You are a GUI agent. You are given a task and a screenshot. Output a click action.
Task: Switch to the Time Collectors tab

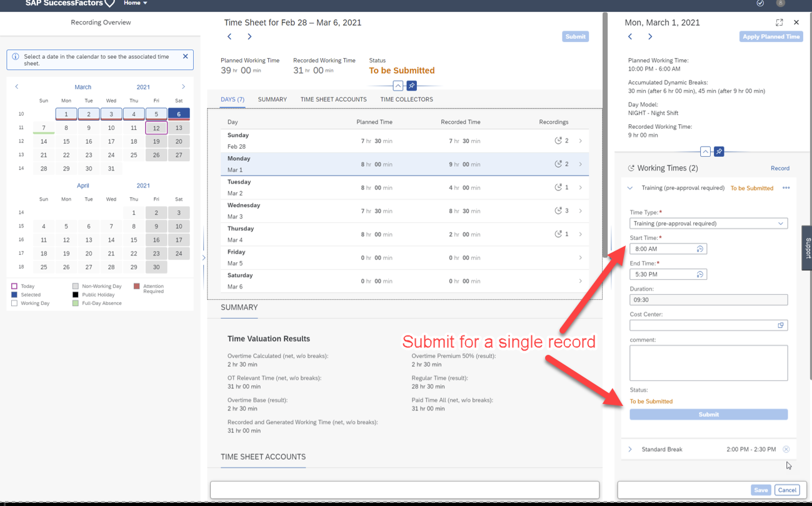tap(406, 99)
